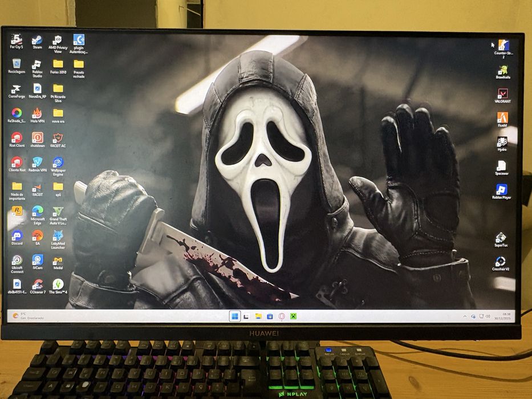Select the Cliente Riot desktop icon
532x399 pixels.
pos(17,164)
